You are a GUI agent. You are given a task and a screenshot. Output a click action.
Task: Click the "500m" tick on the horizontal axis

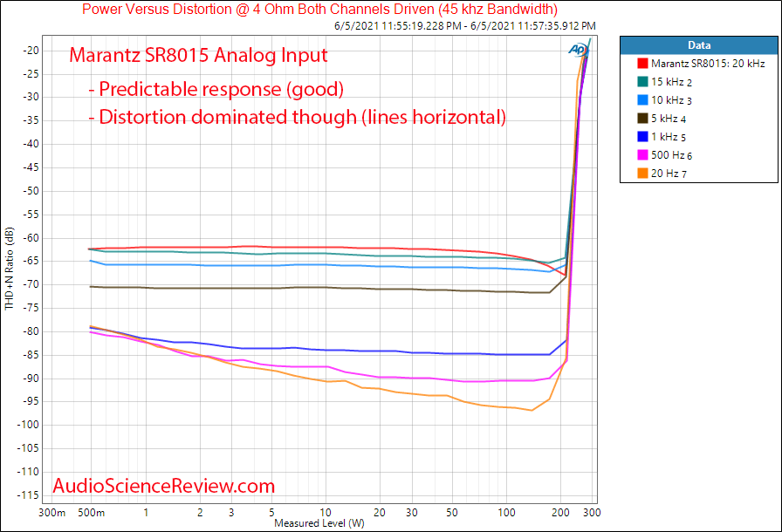(91, 513)
